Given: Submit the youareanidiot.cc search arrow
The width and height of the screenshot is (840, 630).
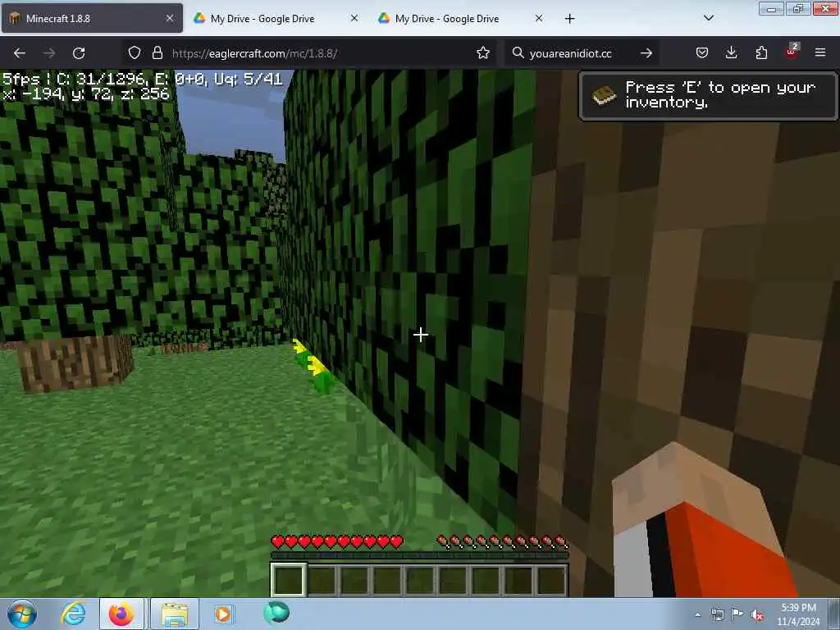Looking at the screenshot, I should coord(646,53).
